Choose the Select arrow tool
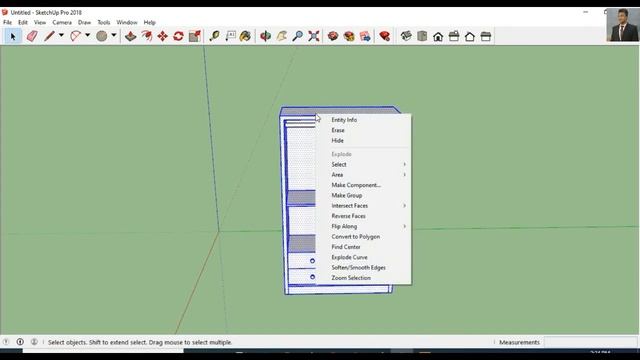The height and width of the screenshot is (360, 640). 12,36
